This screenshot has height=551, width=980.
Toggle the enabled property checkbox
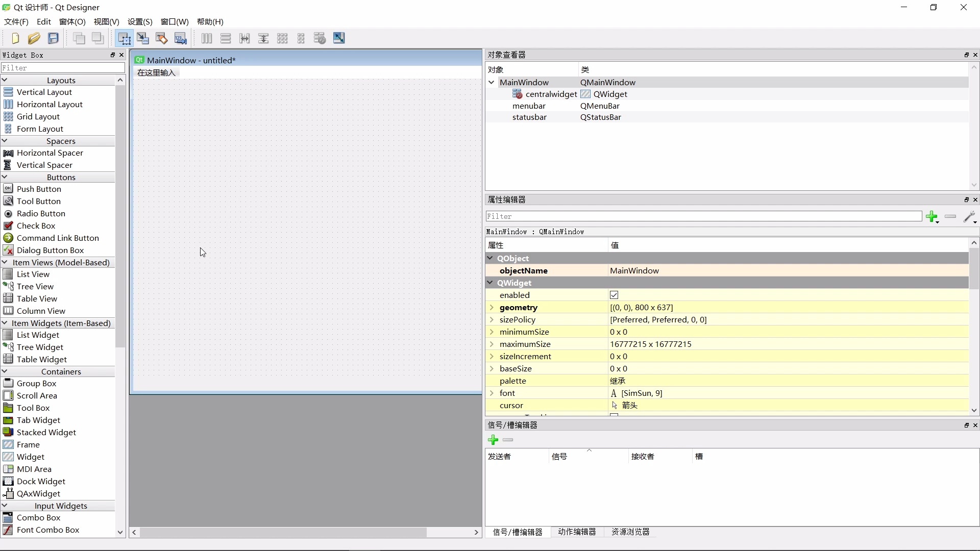614,295
